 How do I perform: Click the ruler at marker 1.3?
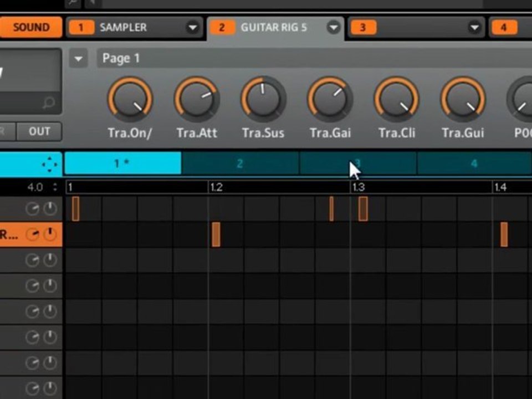[x=359, y=187]
